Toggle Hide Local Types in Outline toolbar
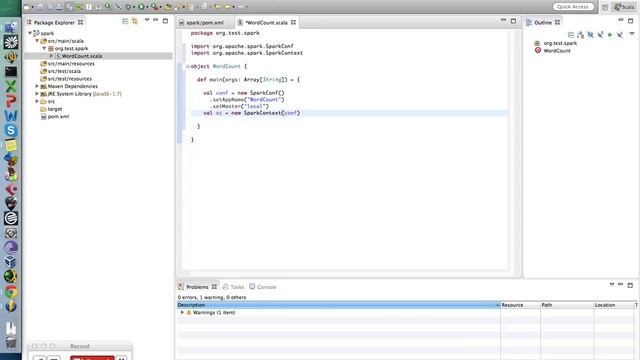The height and width of the screenshot is (360, 640). (620, 35)
